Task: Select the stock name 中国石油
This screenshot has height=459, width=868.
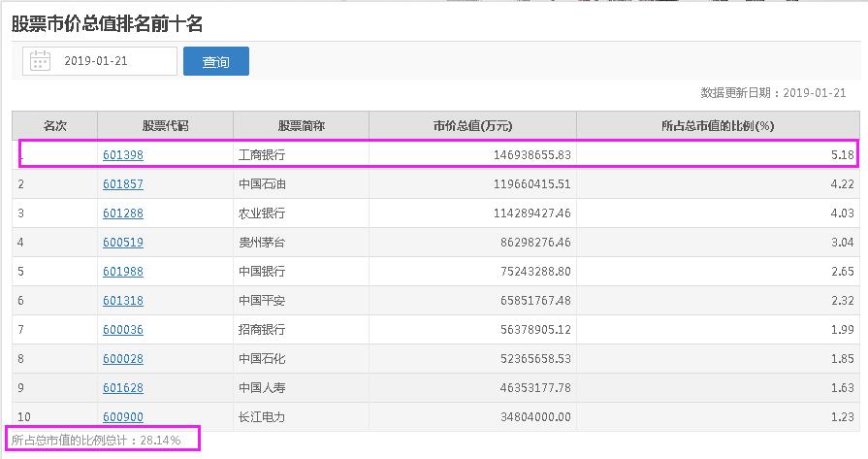Action: click(262, 183)
